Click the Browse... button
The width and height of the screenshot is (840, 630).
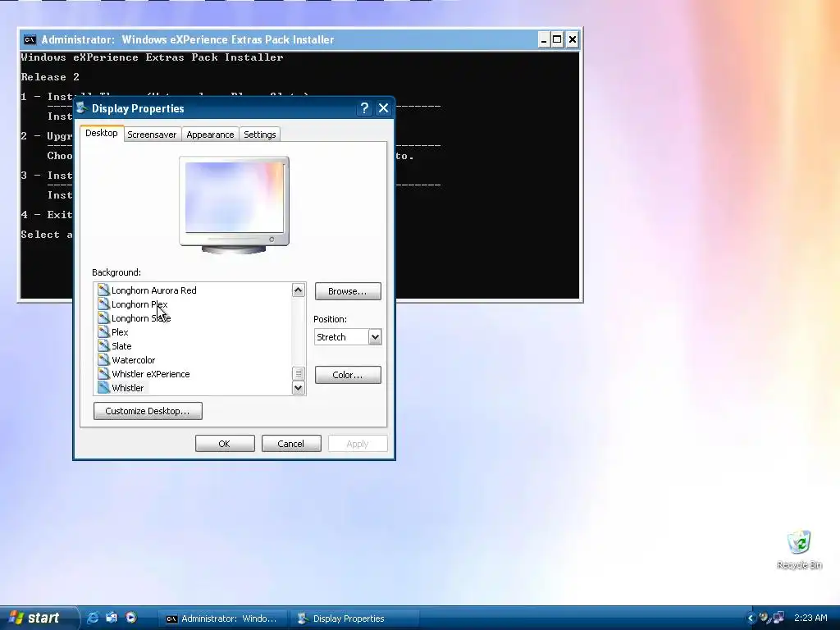[348, 291]
